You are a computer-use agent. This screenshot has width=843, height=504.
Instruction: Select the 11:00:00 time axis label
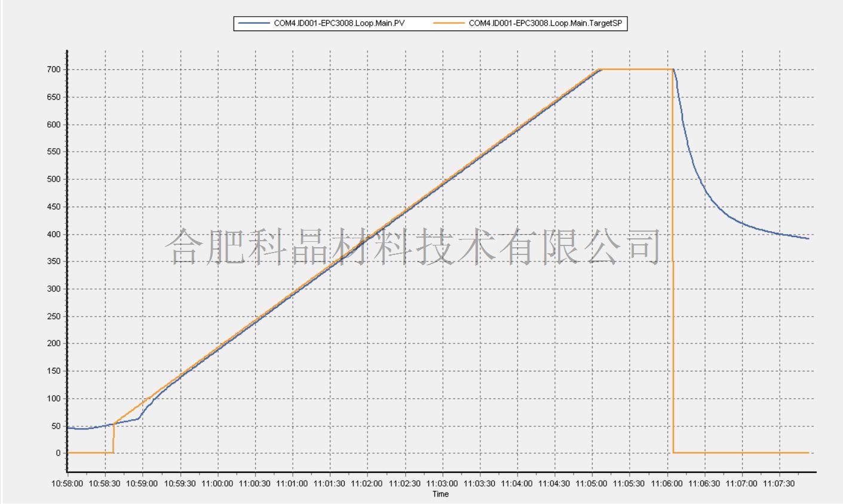tap(217, 484)
